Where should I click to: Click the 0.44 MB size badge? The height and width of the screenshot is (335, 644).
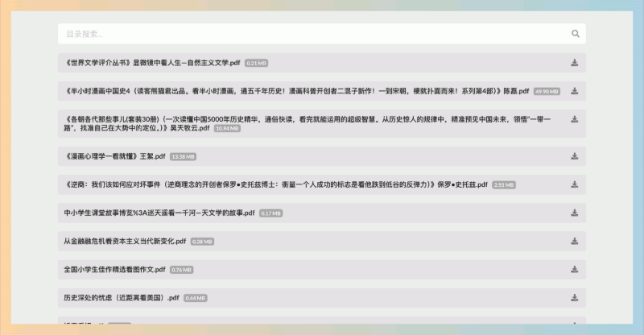pyautogui.click(x=196, y=298)
